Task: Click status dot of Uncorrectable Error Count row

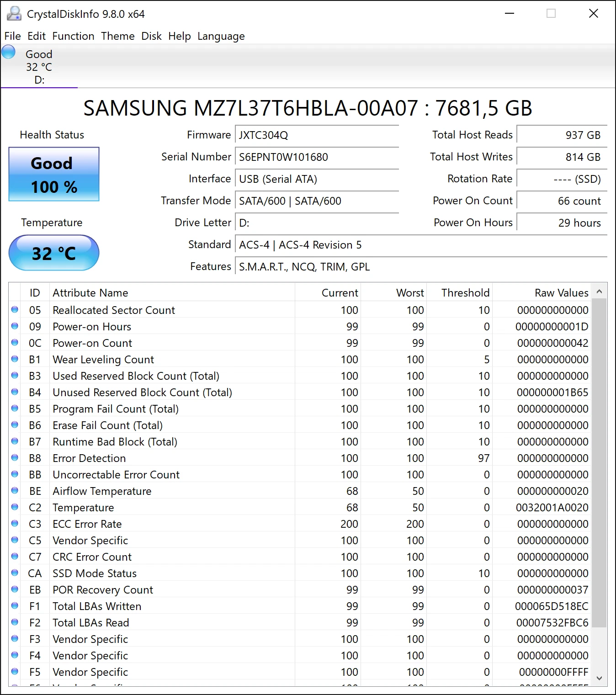Action: pyautogui.click(x=15, y=474)
